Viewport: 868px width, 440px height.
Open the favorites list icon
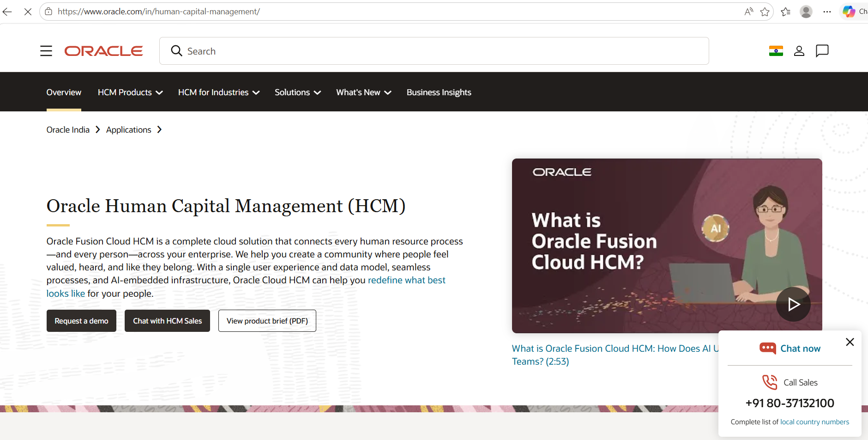pos(785,12)
